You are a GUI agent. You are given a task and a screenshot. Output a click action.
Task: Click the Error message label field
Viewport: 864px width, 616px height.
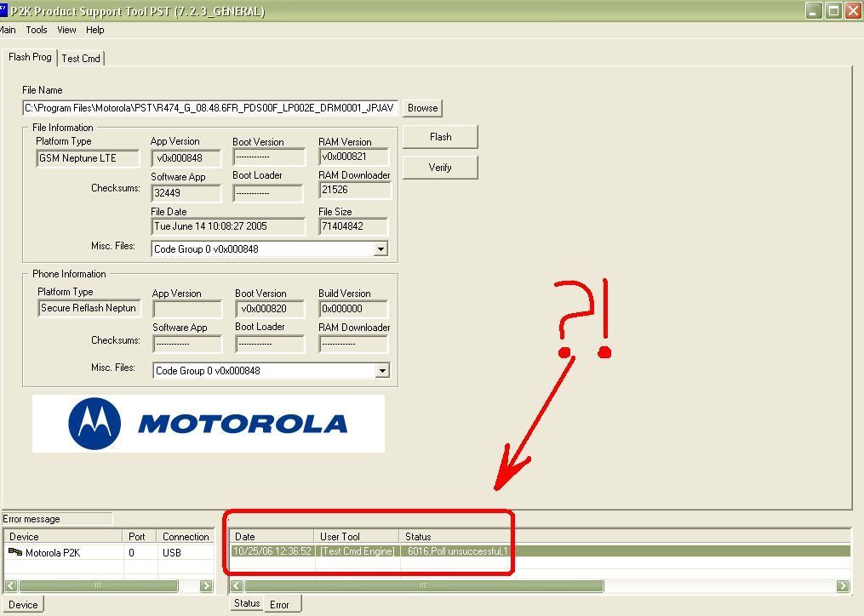pos(57,518)
